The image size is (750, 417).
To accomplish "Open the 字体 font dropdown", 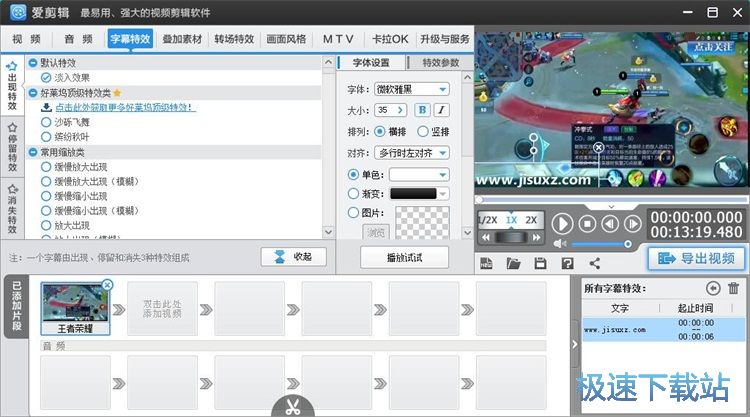I will [x=412, y=89].
